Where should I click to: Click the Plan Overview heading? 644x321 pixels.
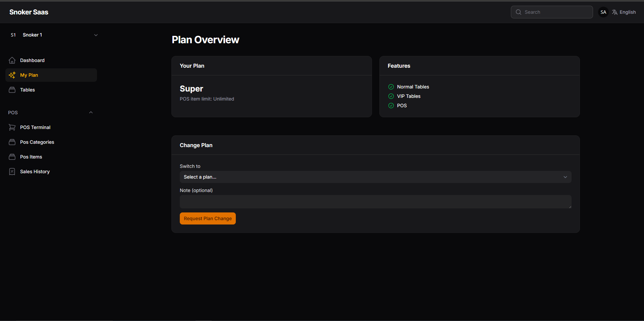205,40
